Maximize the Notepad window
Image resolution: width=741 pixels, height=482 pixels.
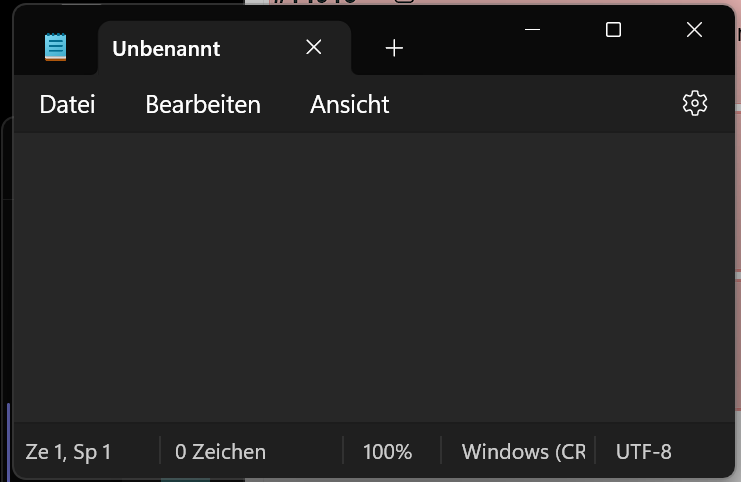coord(613,30)
